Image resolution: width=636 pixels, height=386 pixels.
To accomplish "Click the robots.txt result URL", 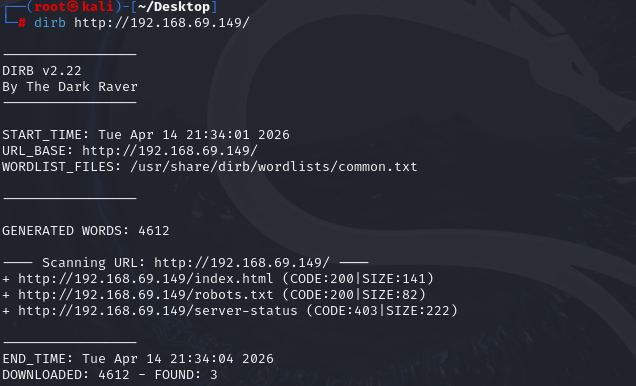I will pyautogui.click(x=146, y=295).
